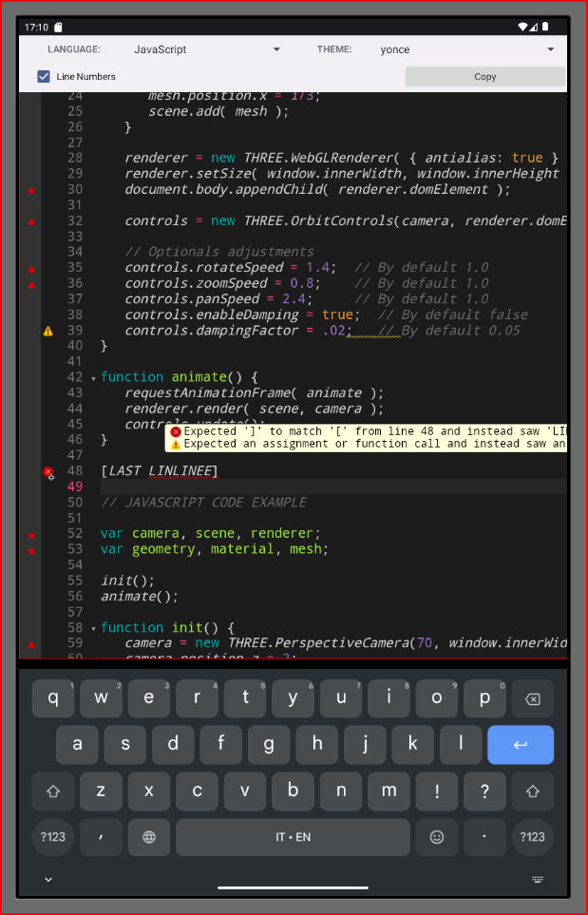Click the comment // Optionals adjustments
Screen dimensions: 588x915
point(219,252)
